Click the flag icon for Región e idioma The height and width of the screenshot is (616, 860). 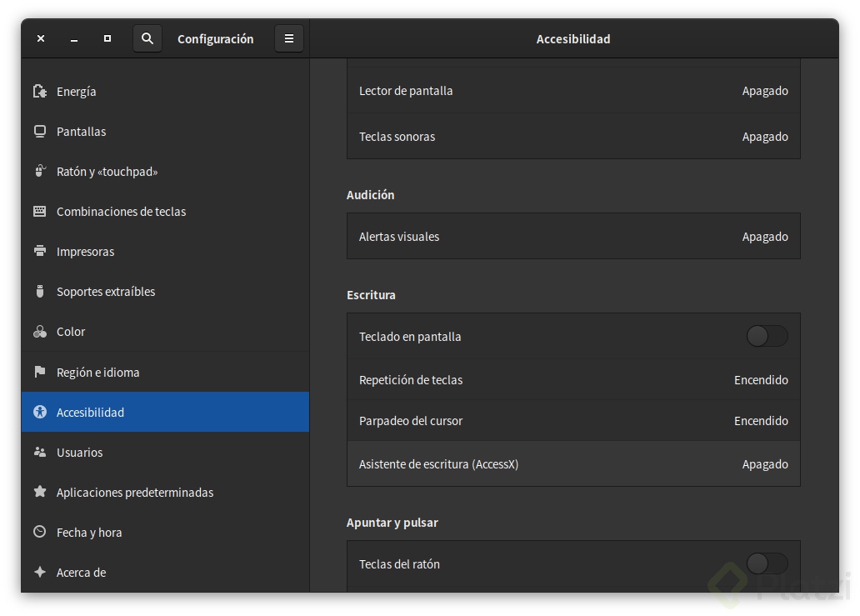(39, 372)
